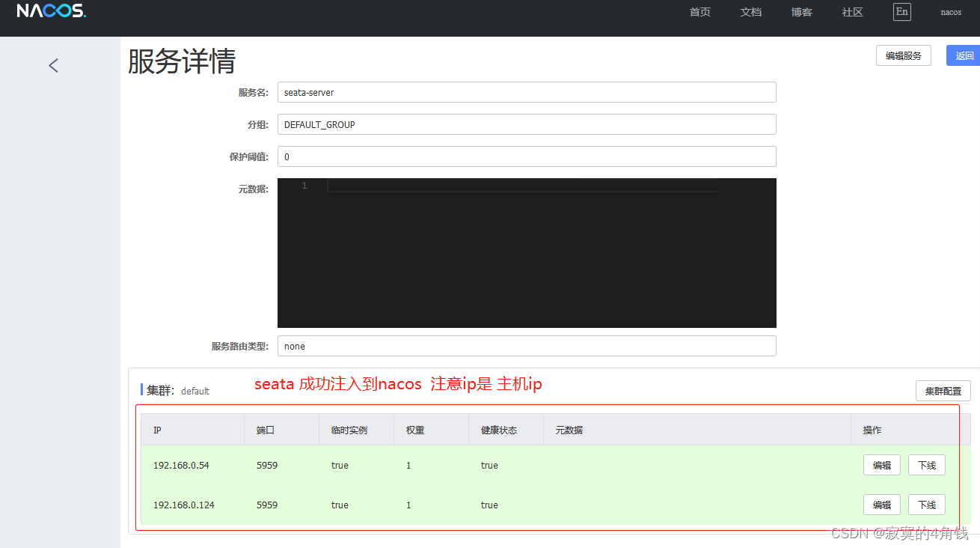The width and height of the screenshot is (980, 548).
Task: Click port 5959 in 192.168.0.124 row
Action: coord(267,505)
